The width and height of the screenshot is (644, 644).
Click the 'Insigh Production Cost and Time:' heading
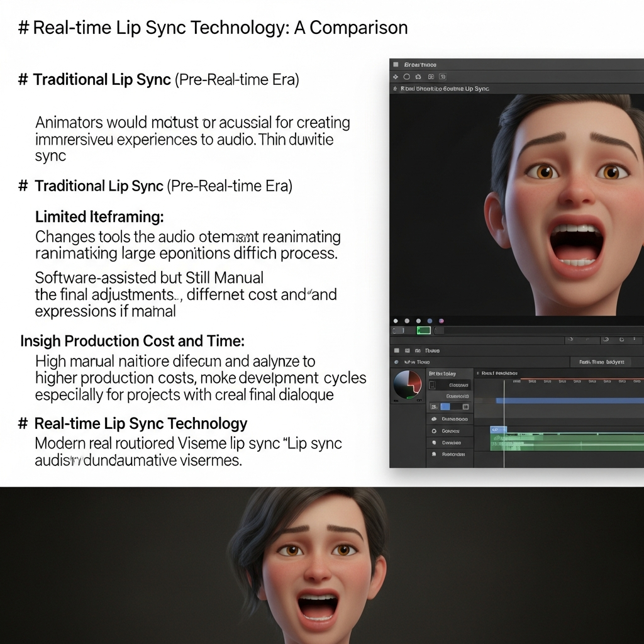click(x=132, y=341)
